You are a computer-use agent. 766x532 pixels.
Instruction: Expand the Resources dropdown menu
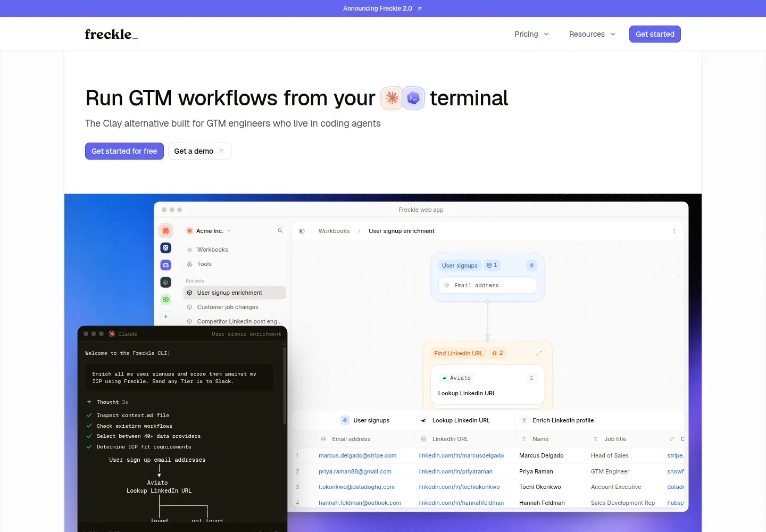[x=592, y=34]
